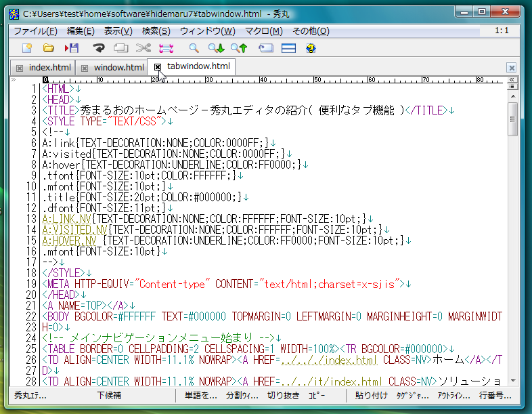Image resolution: width=532 pixels, height=414 pixels.
Task: Click the Undo arrow icon
Action: (x=99, y=48)
